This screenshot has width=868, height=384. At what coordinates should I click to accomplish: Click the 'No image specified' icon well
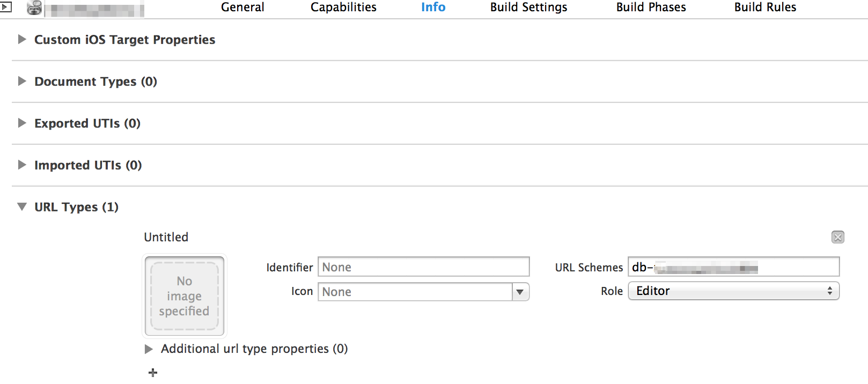click(185, 296)
